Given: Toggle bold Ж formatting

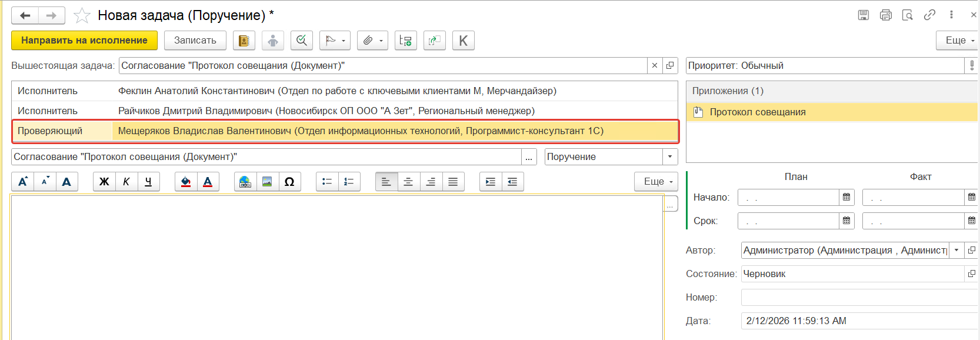Looking at the screenshot, I should pyautogui.click(x=104, y=182).
